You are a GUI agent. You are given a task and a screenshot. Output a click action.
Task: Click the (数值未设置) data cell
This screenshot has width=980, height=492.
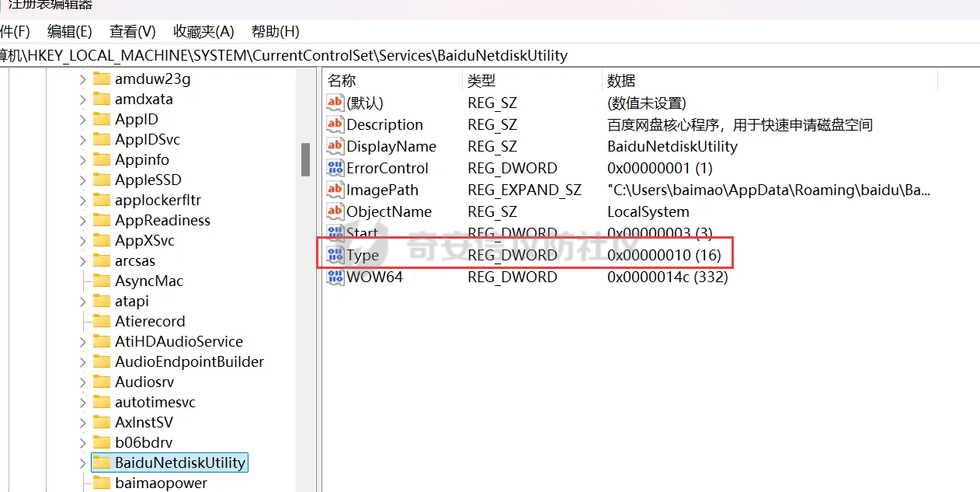click(x=647, y=103)
